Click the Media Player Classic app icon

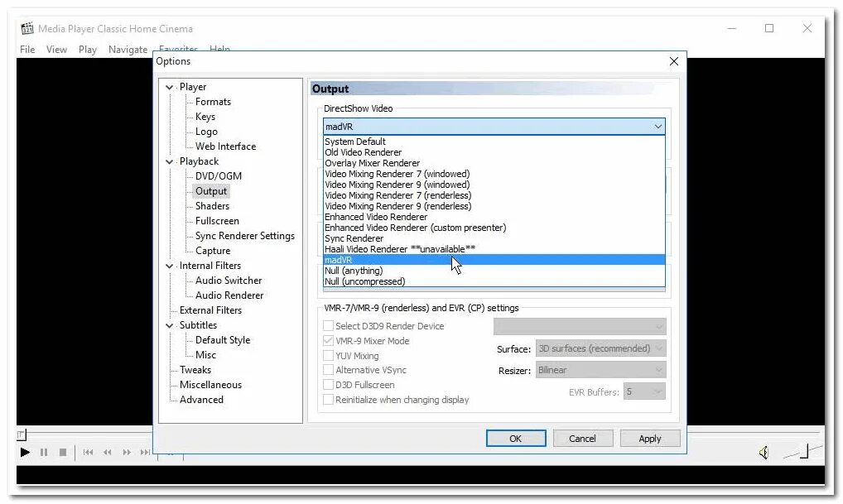coord(26,28)
